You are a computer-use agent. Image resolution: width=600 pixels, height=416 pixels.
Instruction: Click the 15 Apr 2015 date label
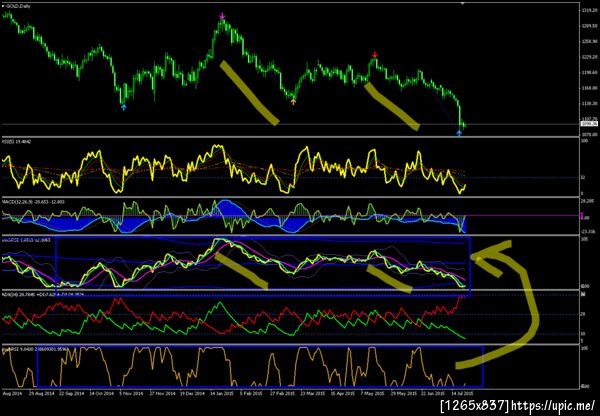coord(343,393)
